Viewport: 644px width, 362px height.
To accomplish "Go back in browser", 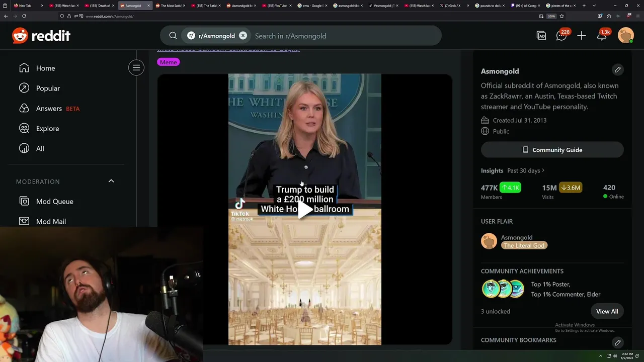I will pos(6,16).
